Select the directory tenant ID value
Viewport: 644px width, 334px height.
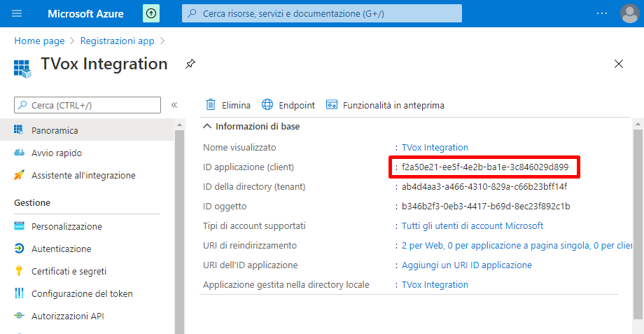(x=484, y=187)
